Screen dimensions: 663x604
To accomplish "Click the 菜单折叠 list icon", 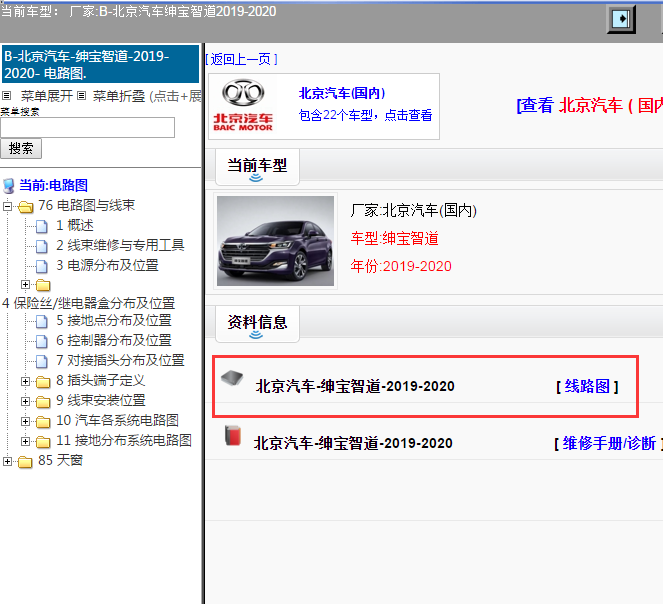I will click(82, 96).
